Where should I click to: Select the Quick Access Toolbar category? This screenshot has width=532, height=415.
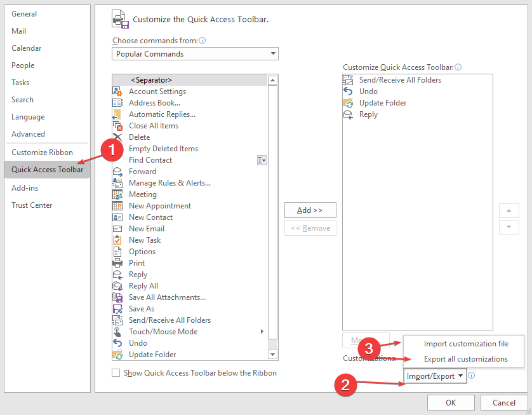point(47,170)
